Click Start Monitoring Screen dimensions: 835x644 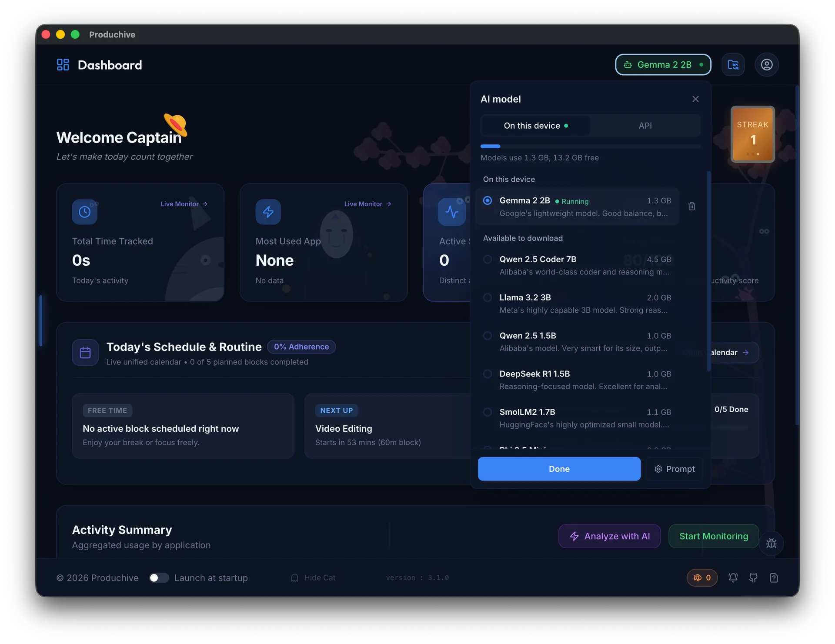(x=714, y=536)
